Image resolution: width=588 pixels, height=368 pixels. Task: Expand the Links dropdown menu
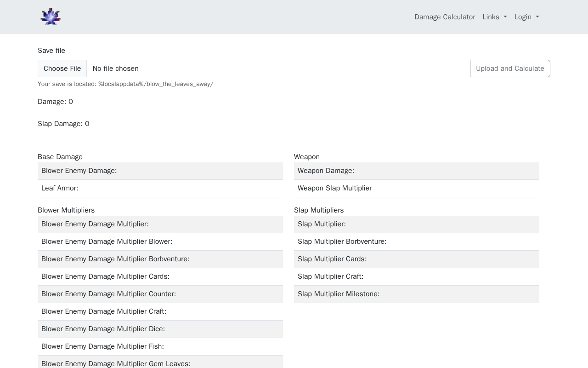[x=494, y=17]
